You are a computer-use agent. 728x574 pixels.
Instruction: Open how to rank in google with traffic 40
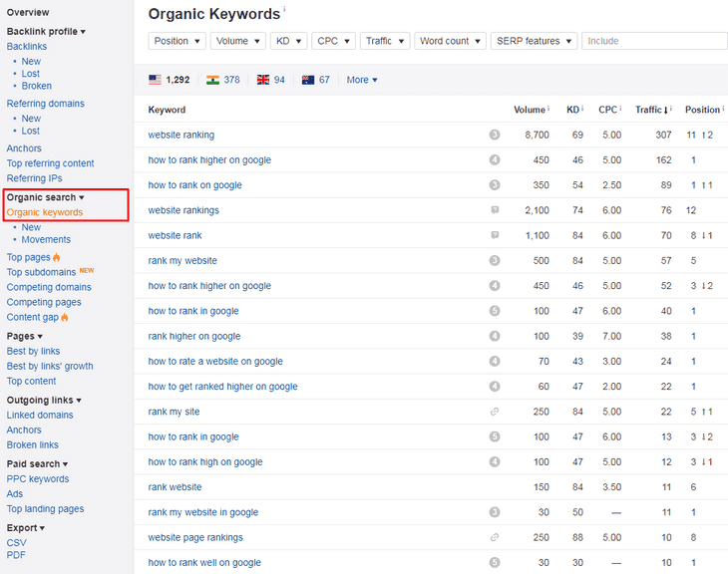click(x=193, y=311)
